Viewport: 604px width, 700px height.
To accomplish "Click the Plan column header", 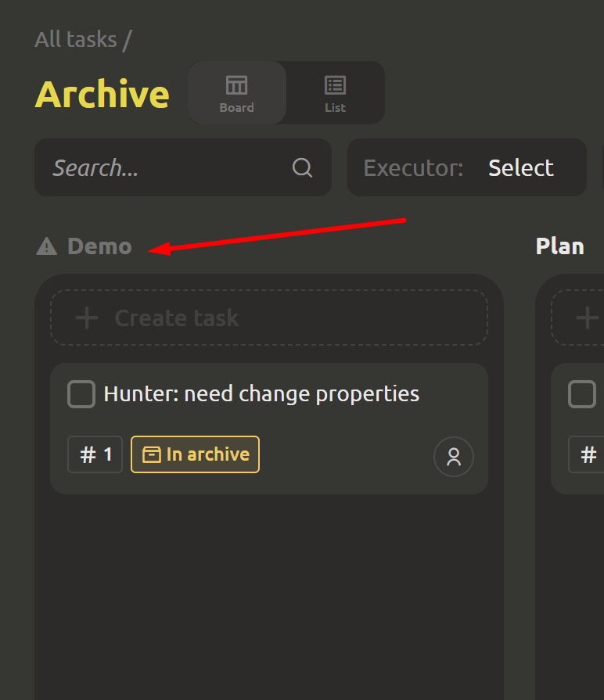I will (559, 246).
